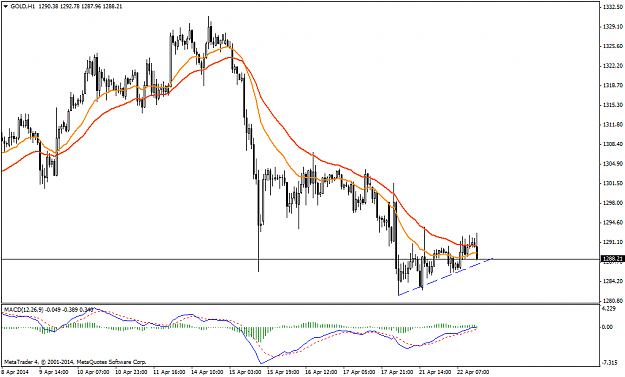Click MACD scale value 0.00

click(x=608, y=327)
